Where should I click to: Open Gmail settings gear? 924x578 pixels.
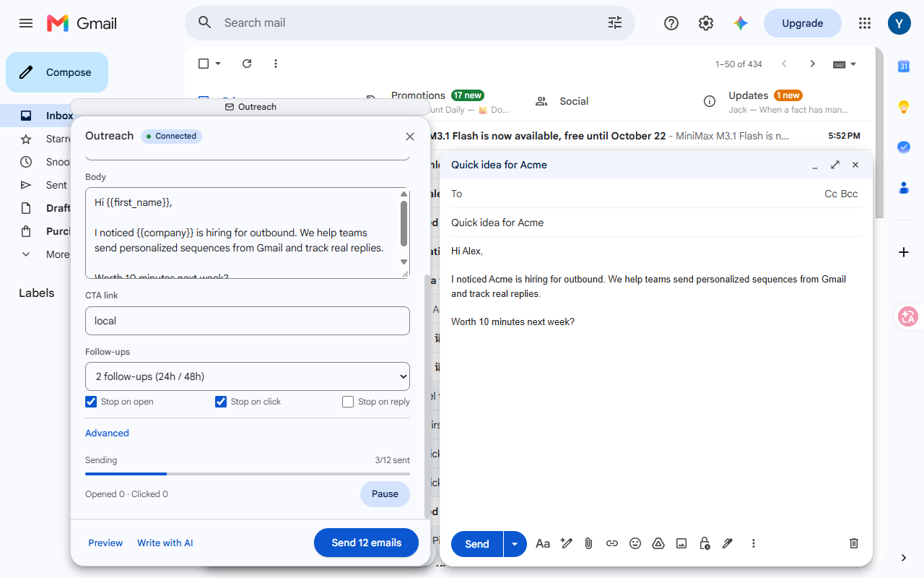[706, 23]
